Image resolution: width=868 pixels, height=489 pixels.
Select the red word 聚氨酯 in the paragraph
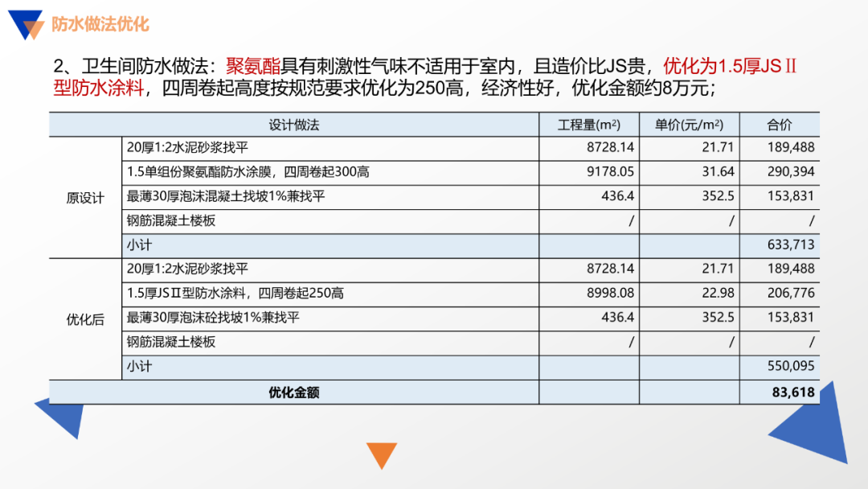coord(253,67)
